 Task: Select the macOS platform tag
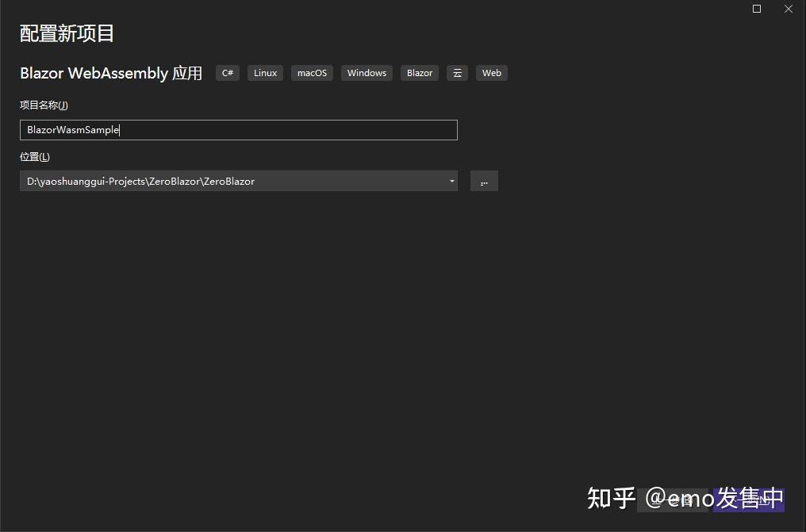311,72
